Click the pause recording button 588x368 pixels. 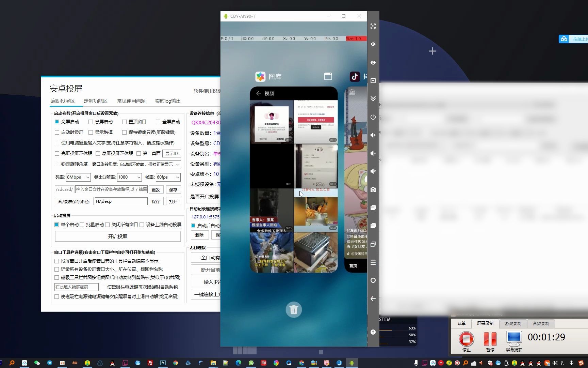pos(490,339)
